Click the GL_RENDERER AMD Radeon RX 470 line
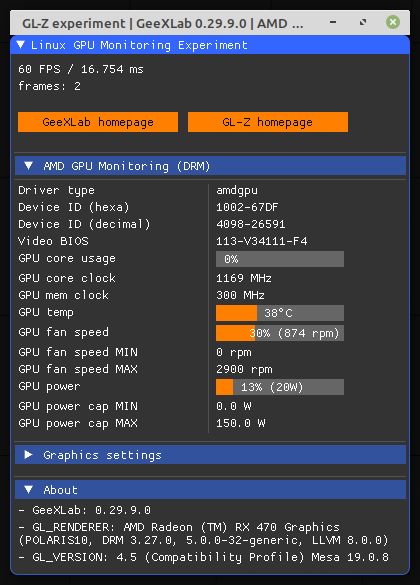The height and width of the screenshot is (585, 420). (179, 527)
